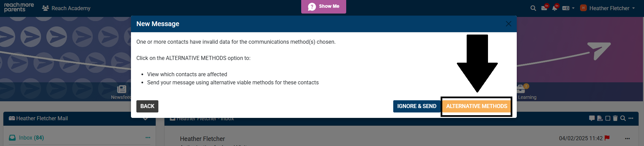Click the ALTERNATIVE METHODS button
The width and height of the screenshot is (644, 146).
point(476,106)
